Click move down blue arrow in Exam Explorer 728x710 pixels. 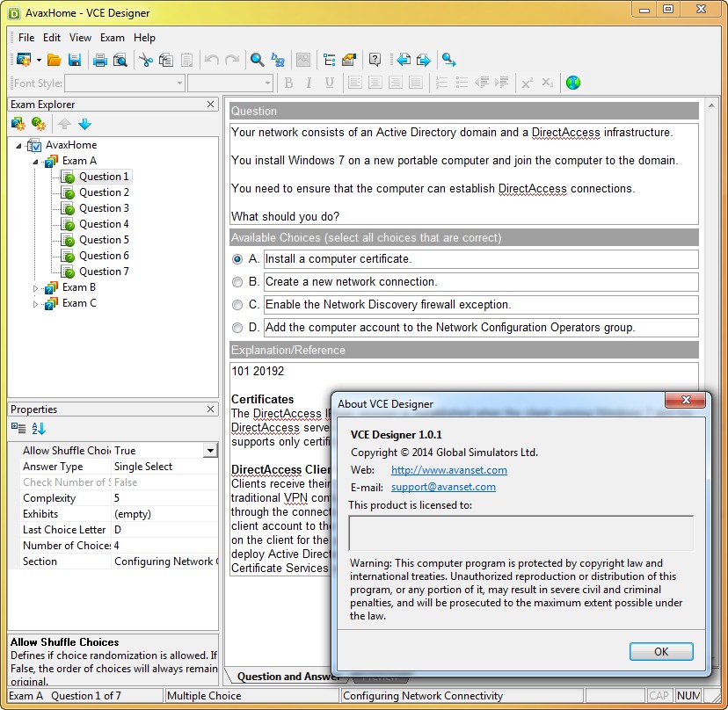point(85,124)
